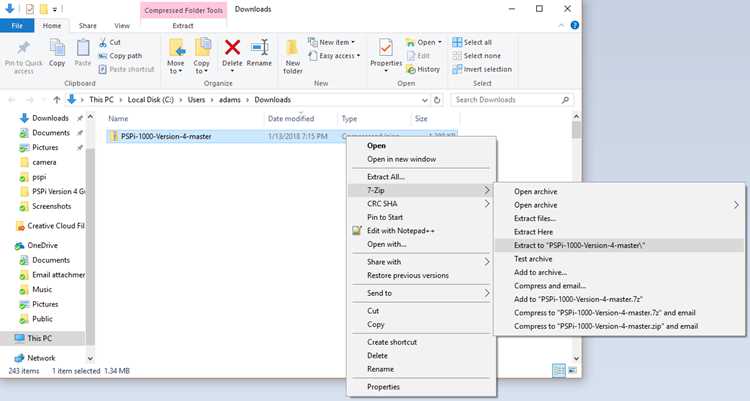Click Select all in ribbon
750x401 pixels.
[472, 42]
